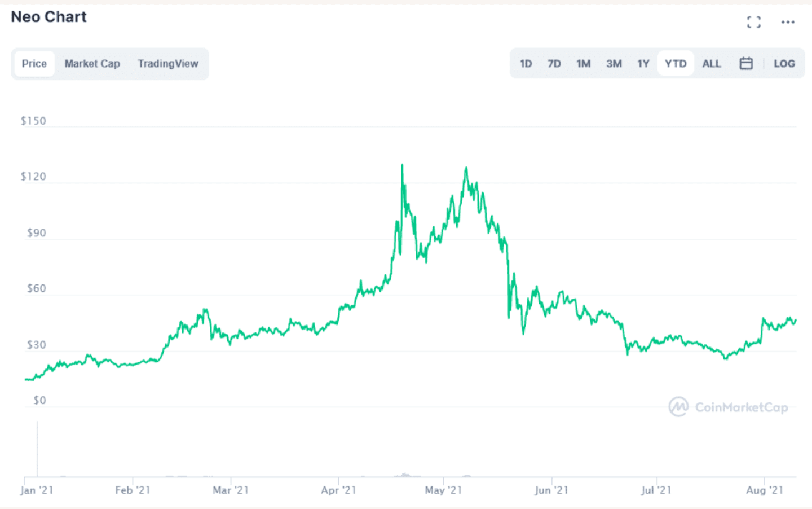This screenshot has width=812, height=509.
Task: Switch to the Price tab
Action: click(x=34, y=64)
